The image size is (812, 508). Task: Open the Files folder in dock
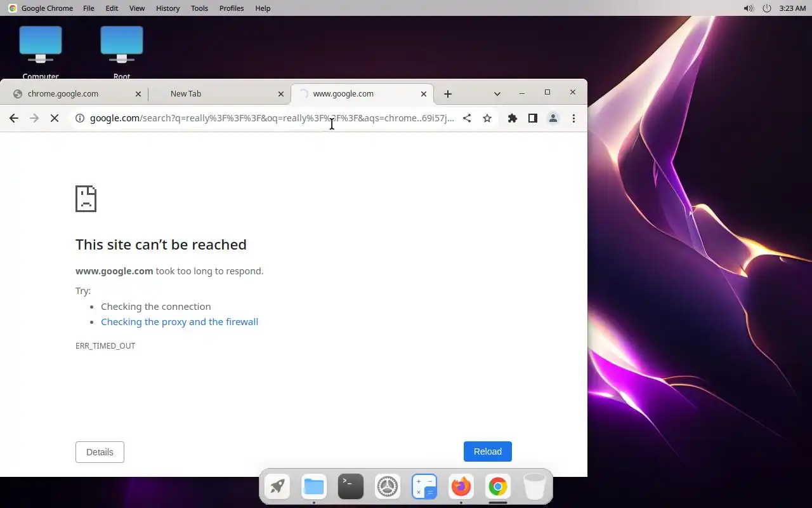[x=314, y=487]
